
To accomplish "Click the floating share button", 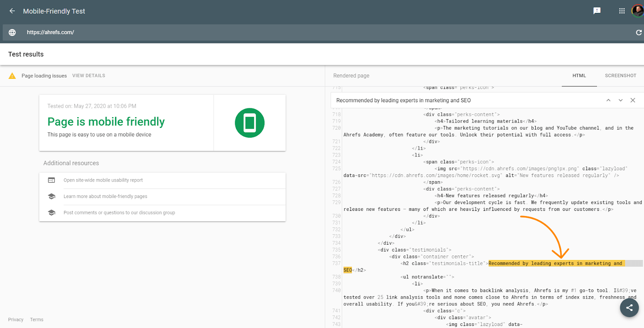I will pyautogui.click(x=629, y=308).
